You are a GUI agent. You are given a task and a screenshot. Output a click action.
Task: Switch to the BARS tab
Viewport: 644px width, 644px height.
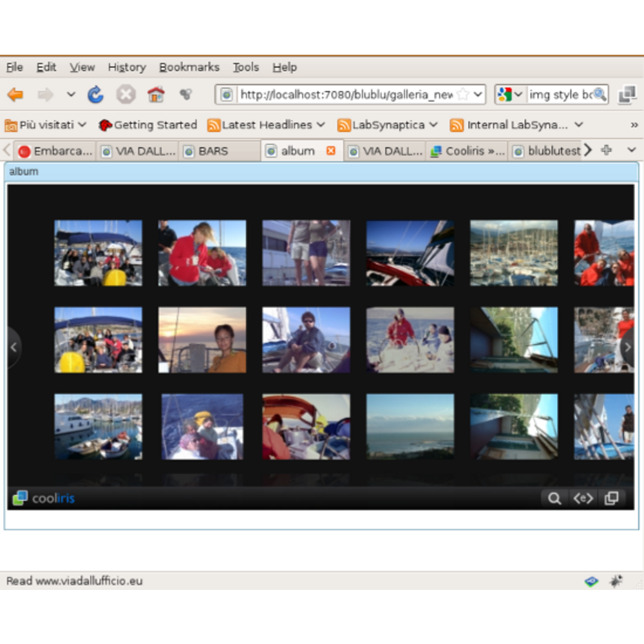[213, 151]
